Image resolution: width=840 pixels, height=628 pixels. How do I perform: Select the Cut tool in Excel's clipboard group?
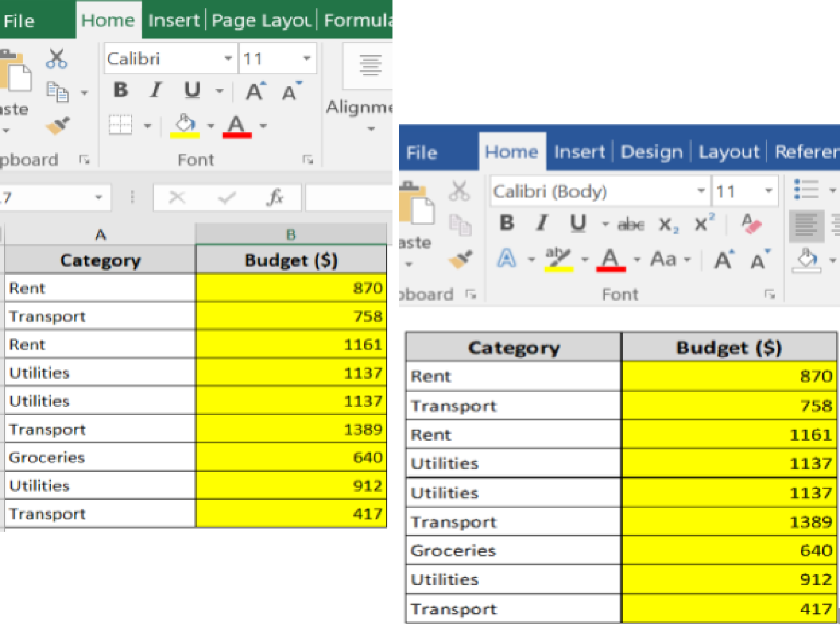coord(56,57)
